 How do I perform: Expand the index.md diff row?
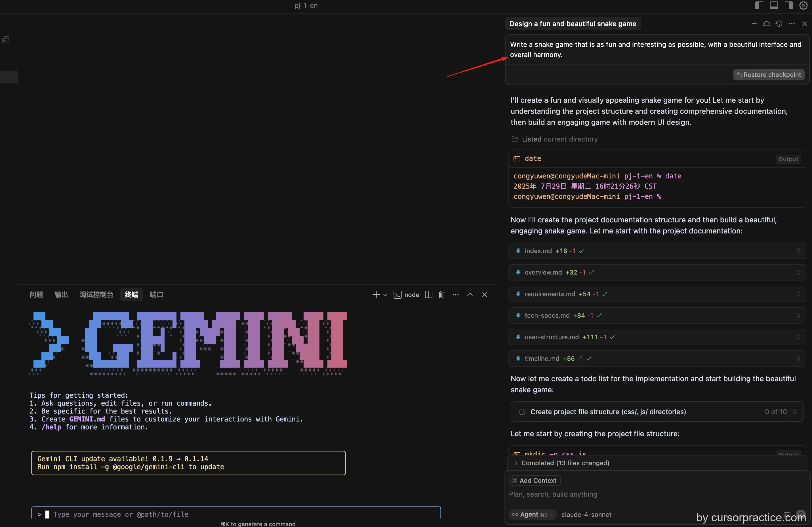[x=798, y=251]
